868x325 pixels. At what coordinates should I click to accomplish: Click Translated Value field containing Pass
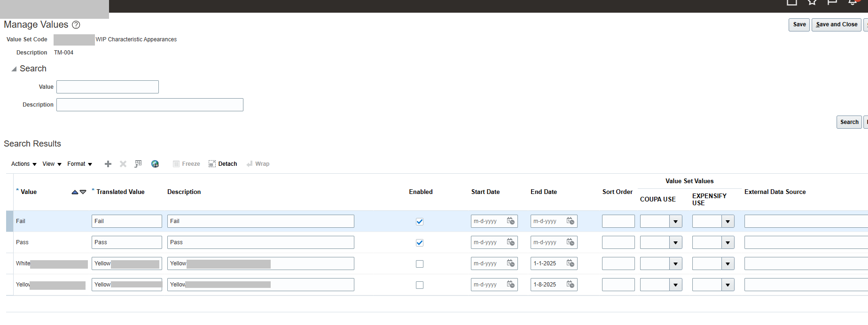(x=127, y=242)
